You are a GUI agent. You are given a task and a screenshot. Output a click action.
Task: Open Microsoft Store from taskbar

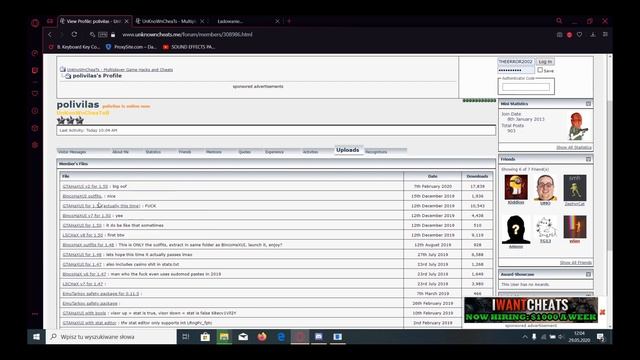click(x=205, y=337)
